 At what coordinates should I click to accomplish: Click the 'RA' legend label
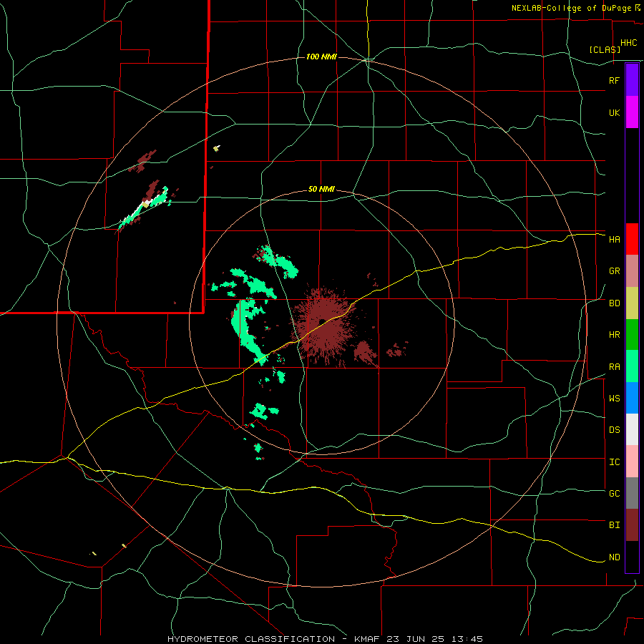pos(614,367)
